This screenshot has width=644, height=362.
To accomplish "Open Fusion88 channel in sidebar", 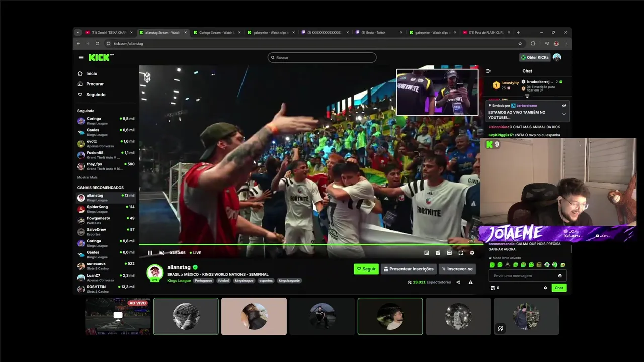I will pyautogui.click(x=106, y=155).
